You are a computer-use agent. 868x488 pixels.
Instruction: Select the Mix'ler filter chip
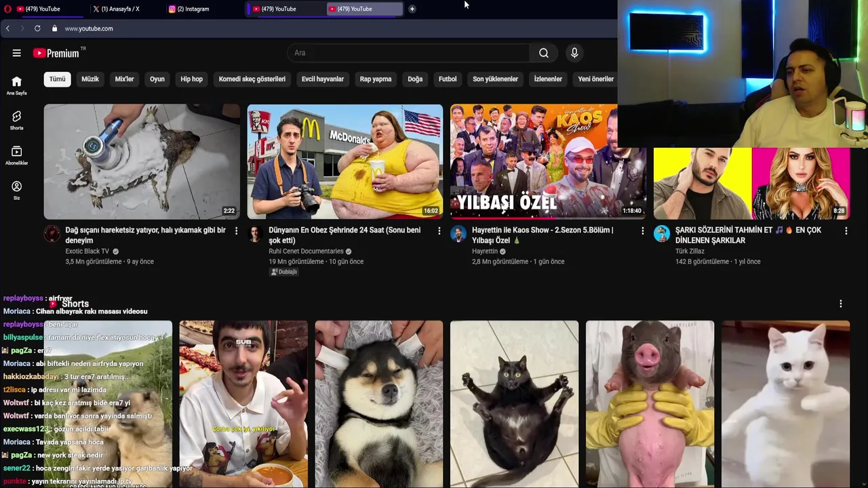tap(125, 79)
